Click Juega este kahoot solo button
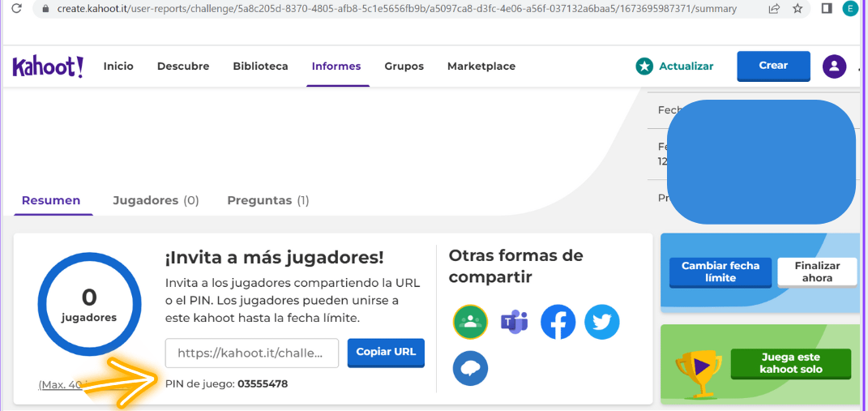This screenshot has height=411, width=868. 790,363
